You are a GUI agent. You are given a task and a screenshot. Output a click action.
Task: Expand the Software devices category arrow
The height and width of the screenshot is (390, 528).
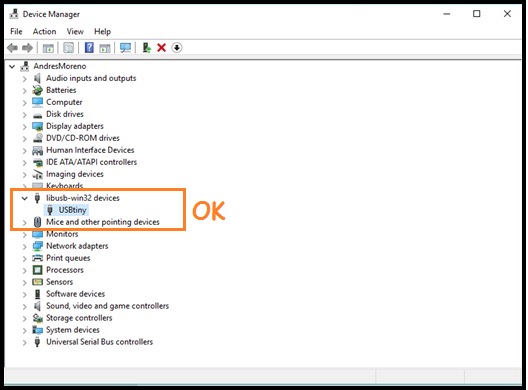24,294
